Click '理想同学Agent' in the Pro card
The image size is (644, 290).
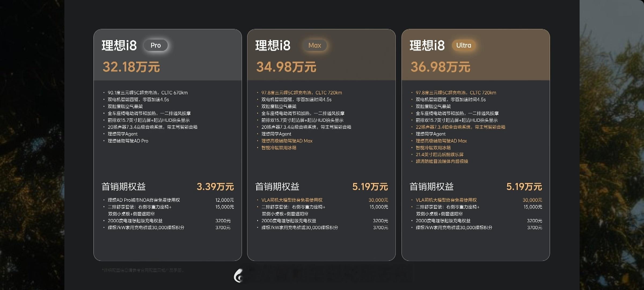tap(122, 134)
